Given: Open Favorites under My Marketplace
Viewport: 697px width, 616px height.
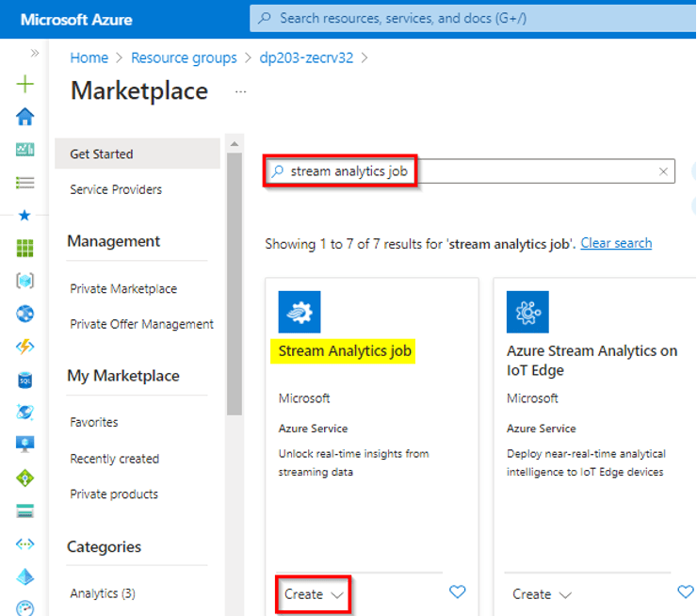Looking at the screenshot, I should click(94, 422).
